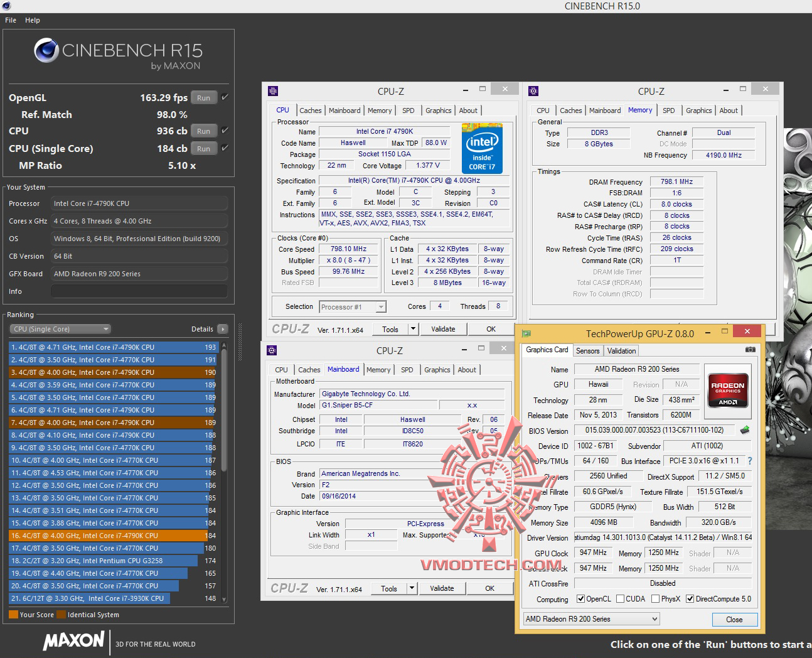Toggle the CPU (Single Core) test checkbox
The height and width of the screenshot is (658, 812).
[225, 148]
